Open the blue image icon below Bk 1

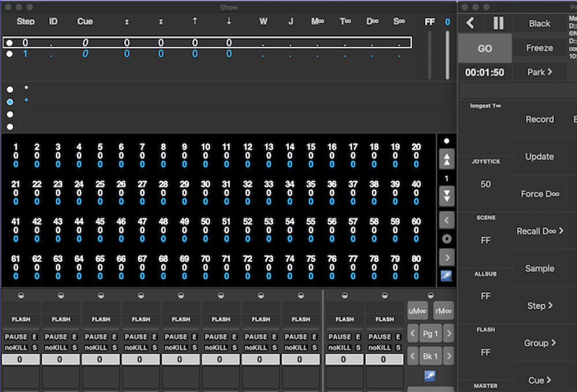point(430,375)
